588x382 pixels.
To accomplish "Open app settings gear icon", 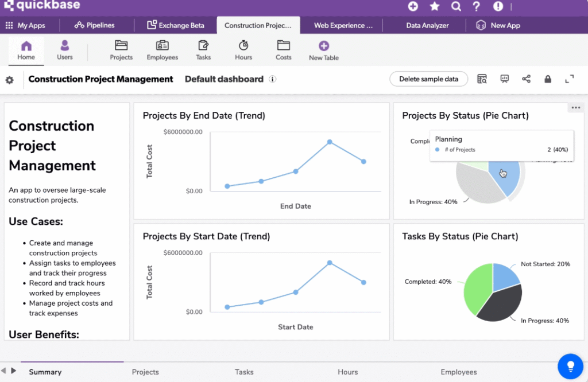I will coord(10,80).
